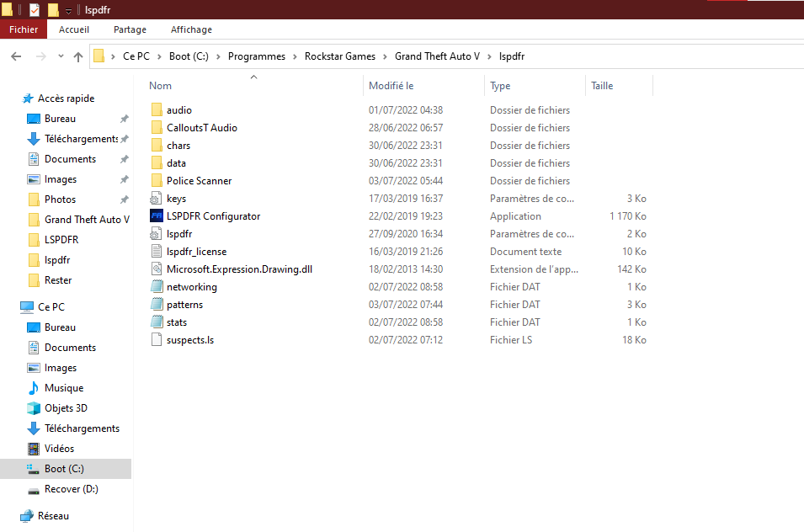
Task: Switch to the Accueil ribbon tab
Action: pos(74,29)
